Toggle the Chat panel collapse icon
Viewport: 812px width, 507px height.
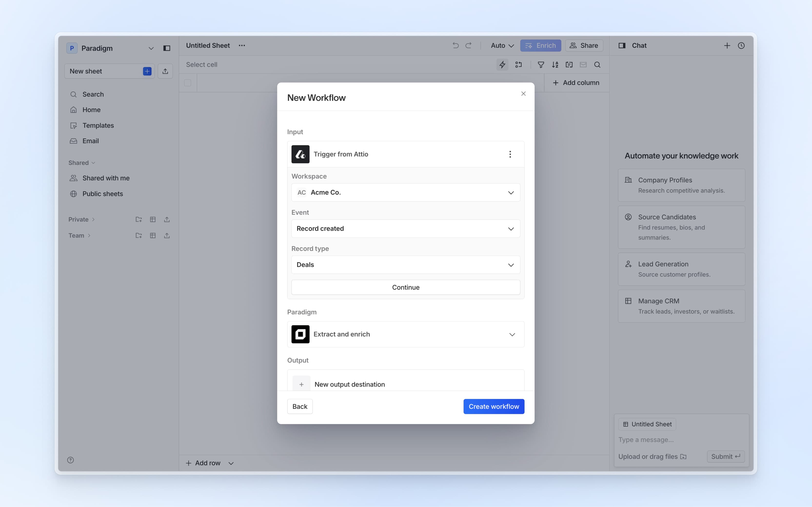622,45
